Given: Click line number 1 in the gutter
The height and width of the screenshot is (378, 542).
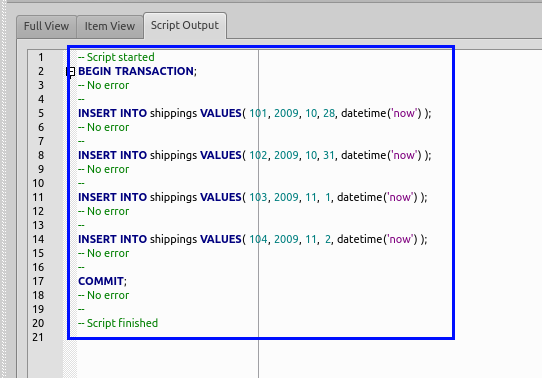Looking at the screenshot, I should point(41,57).
